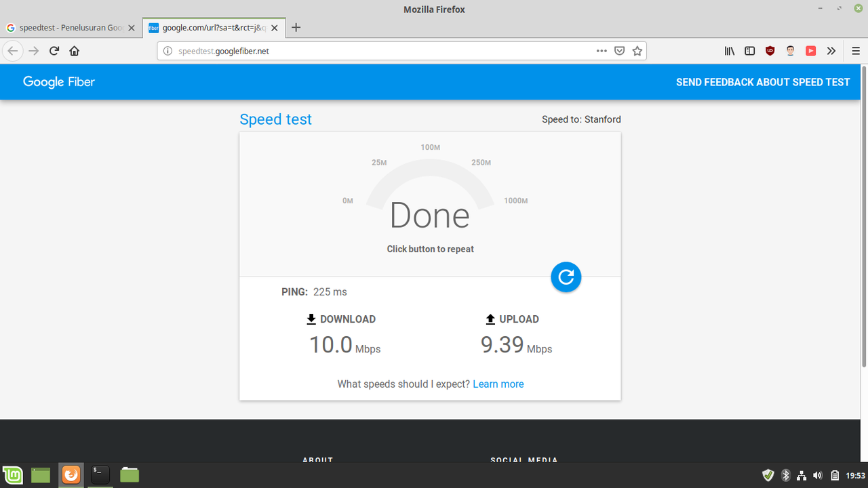Image resolution: width=868 pixels, height=488 pixels.
Task: Click the blue repeat speed test button
Action: click(x=566, y=277)
